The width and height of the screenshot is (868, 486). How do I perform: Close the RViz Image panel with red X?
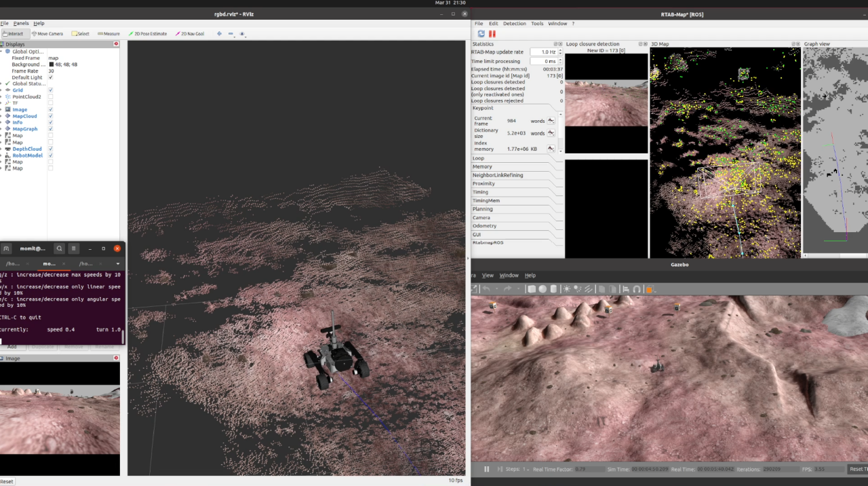tap(116, 358)
